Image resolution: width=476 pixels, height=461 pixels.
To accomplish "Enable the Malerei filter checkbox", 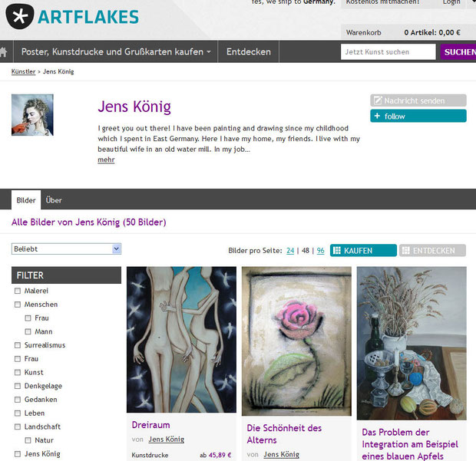I will pos(18,291).
